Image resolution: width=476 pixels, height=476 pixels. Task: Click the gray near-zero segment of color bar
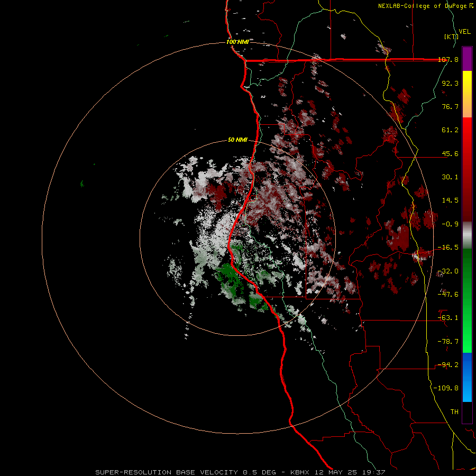pyautogui.click(x=467, y=235)
